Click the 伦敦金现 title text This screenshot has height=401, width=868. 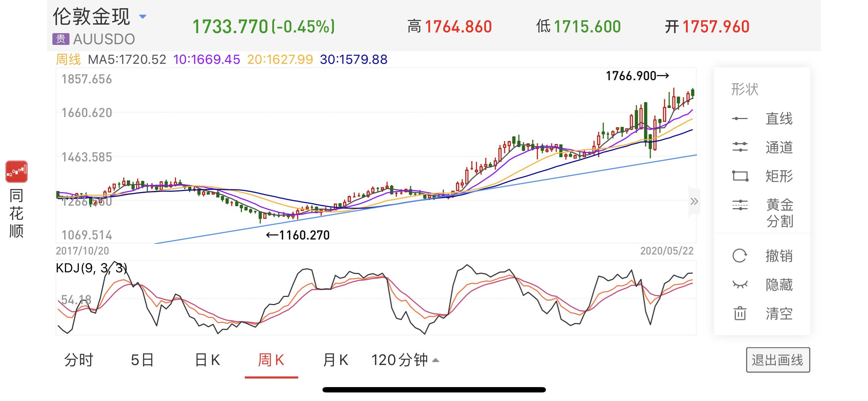coord(92,16)
